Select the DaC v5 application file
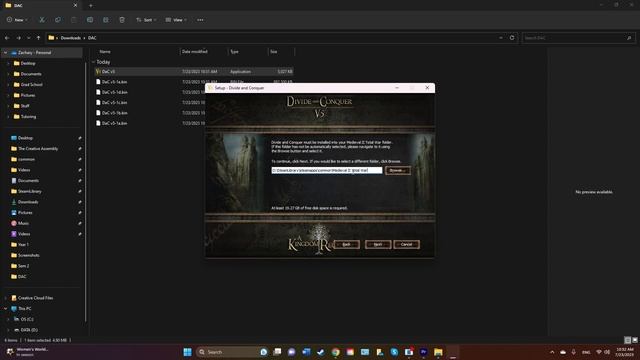 [194, 71]
